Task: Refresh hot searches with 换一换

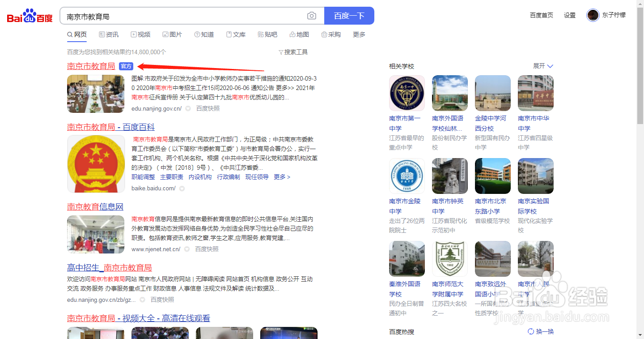Action: click(x=541, y=331)
